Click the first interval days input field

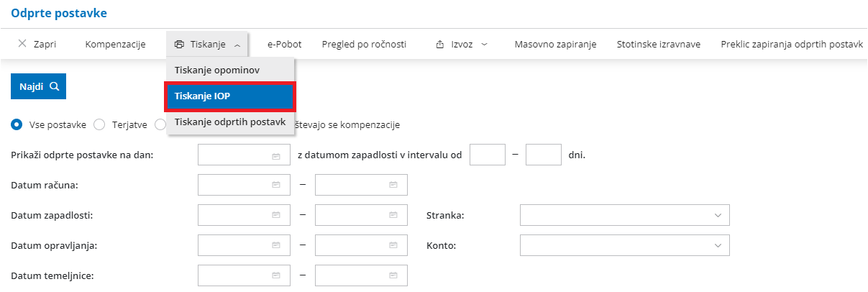(x=487, y=155)
